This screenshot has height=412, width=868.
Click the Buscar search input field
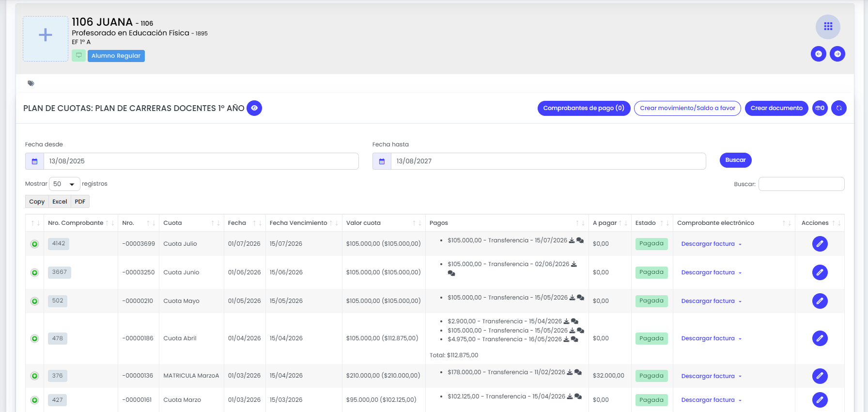pos(801,184)
